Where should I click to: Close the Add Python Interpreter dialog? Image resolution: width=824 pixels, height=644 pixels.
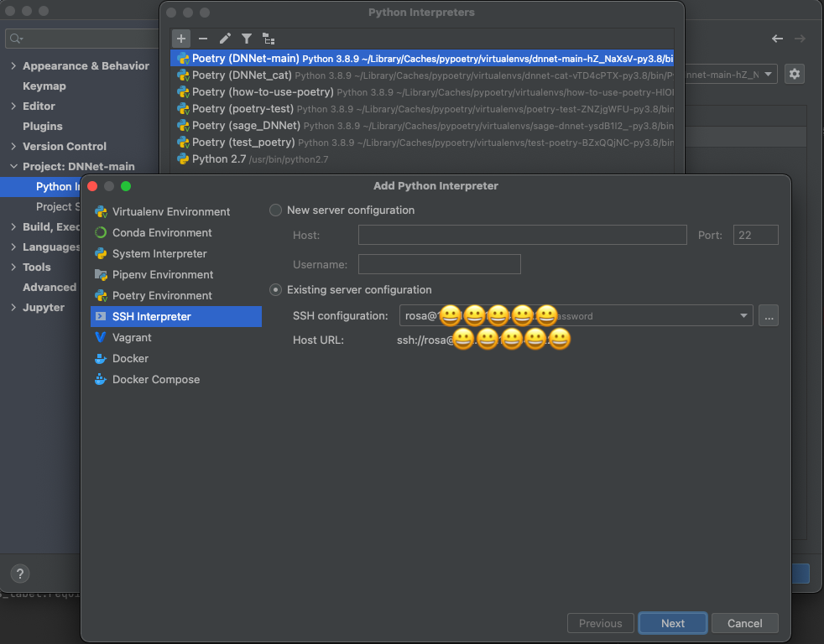click(92, 186)
